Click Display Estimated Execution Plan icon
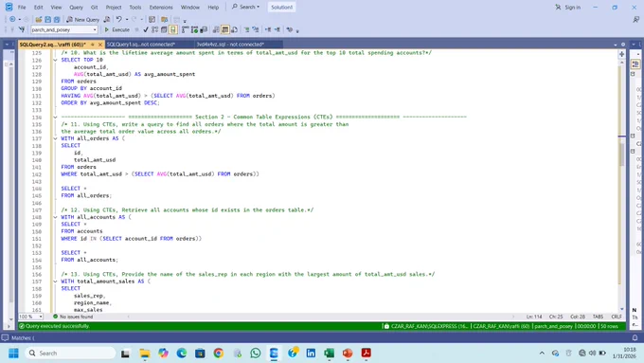This screenshot has height=363, width=644. point(154,29)
